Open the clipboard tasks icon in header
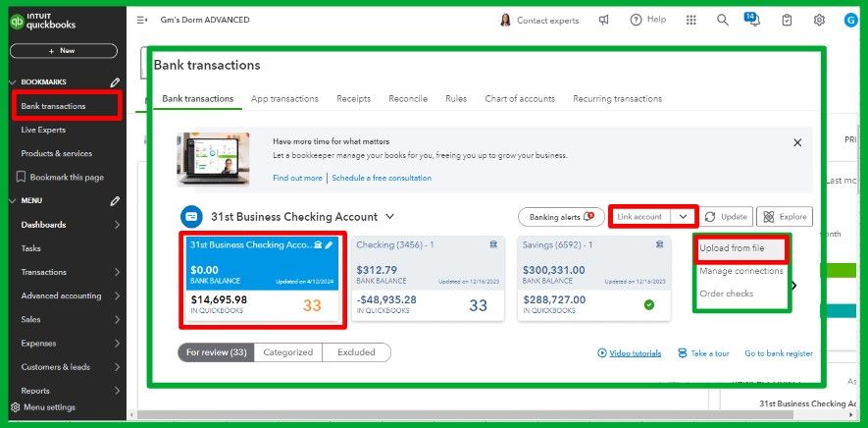The image size is (868, 428). (787, 20)
